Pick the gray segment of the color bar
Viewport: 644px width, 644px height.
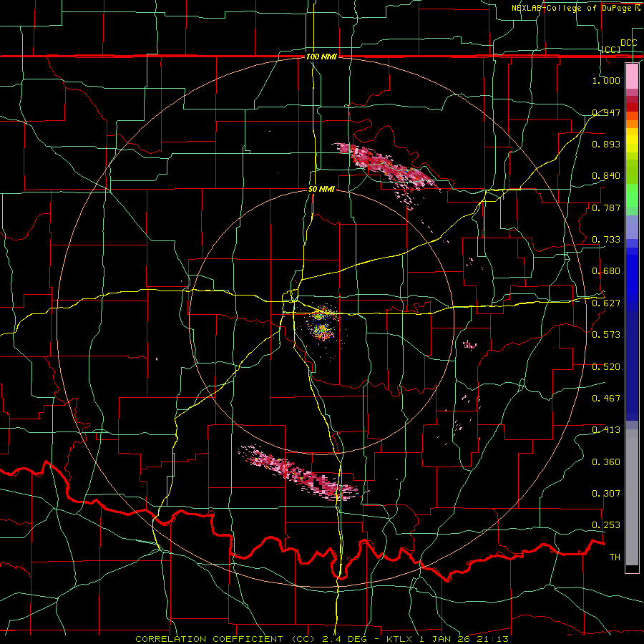[x=632, y=497]
